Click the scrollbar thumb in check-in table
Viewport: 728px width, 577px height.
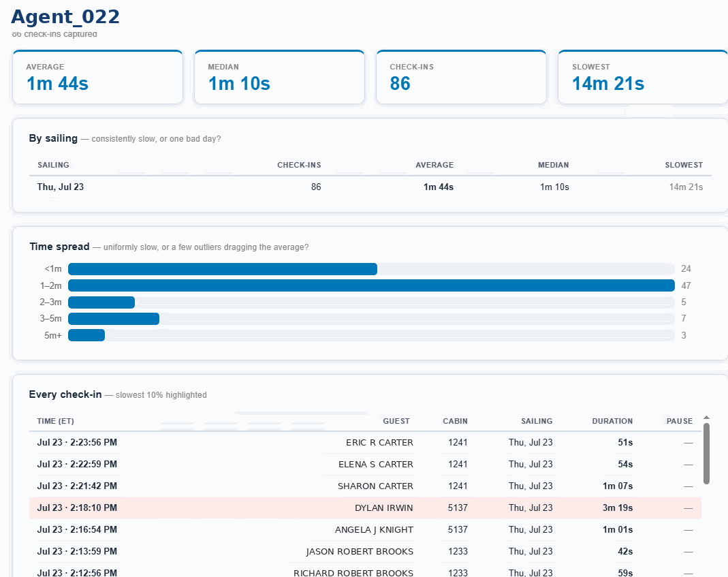[x=706, y=454]
